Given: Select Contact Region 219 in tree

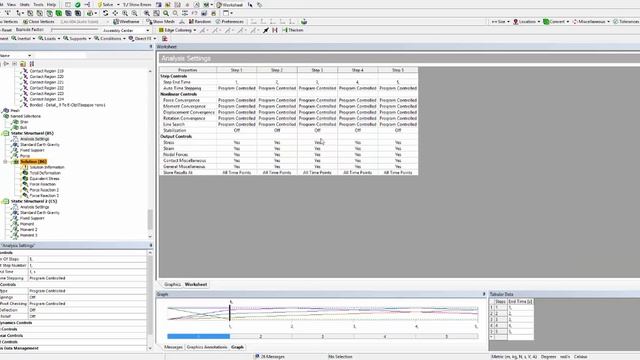Looking at the screenshot, I should (x=46, y=71).
